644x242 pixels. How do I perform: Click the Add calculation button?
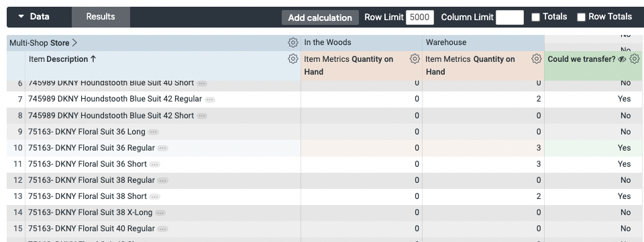[320, 17]
